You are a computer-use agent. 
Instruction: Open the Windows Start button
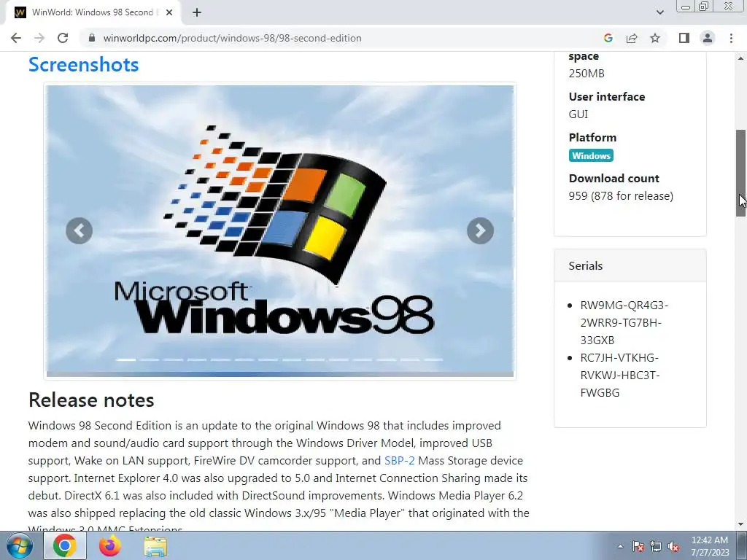[20, 545]
